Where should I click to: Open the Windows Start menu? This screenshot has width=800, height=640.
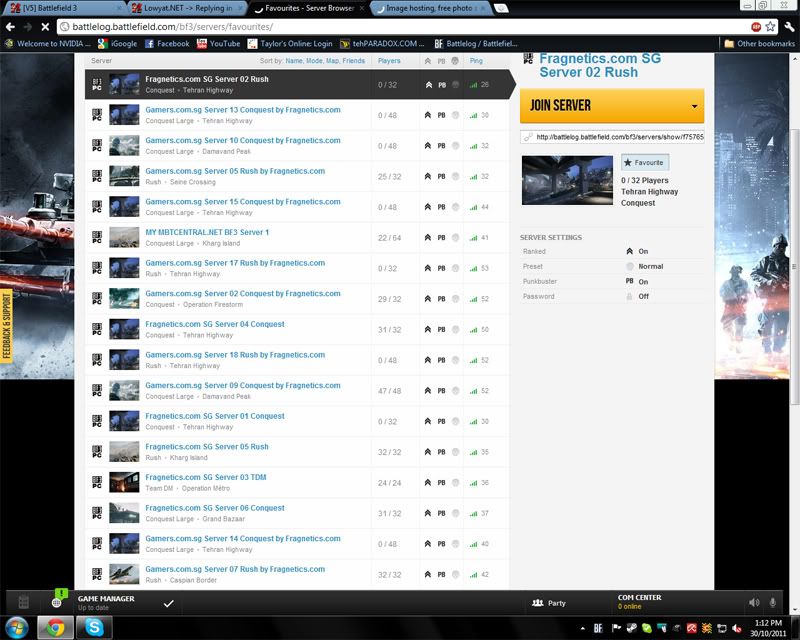(x=17, y=627)
